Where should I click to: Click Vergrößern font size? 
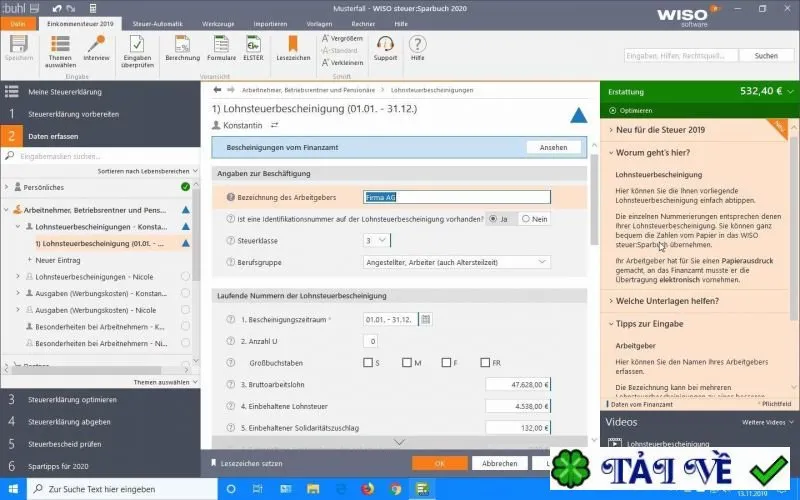tap(342, 38)
